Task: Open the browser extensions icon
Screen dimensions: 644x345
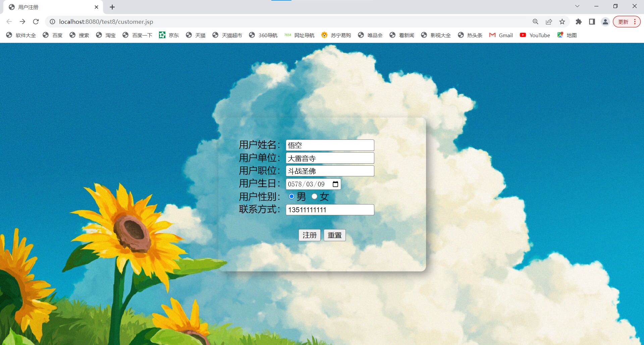Action: coord(579,21)
